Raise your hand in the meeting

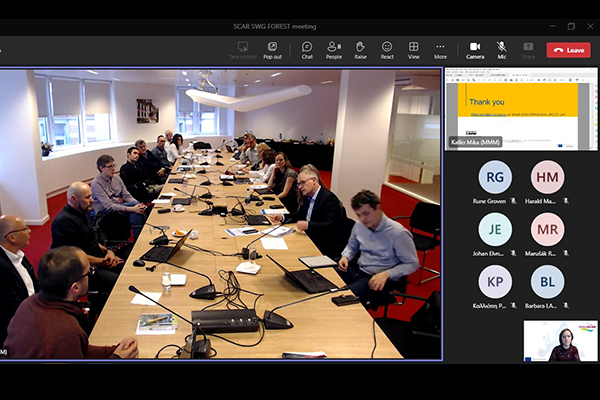pos(360,49)
